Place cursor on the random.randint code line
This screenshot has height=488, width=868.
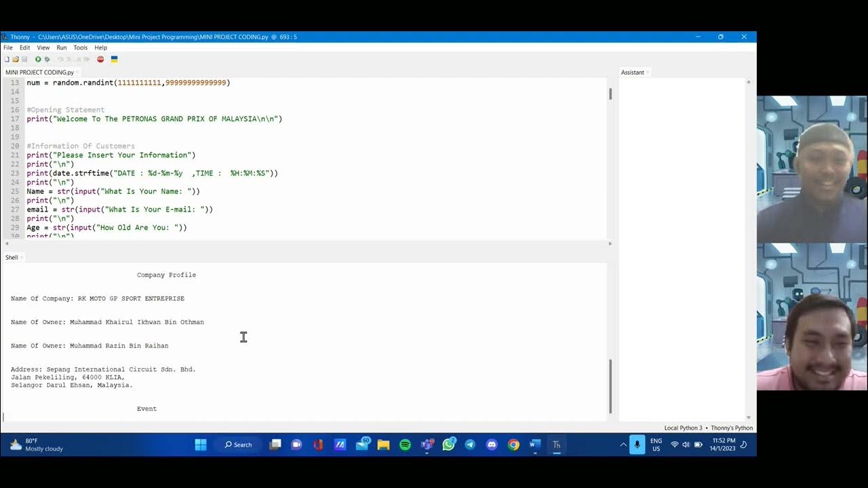click(128, 83)
